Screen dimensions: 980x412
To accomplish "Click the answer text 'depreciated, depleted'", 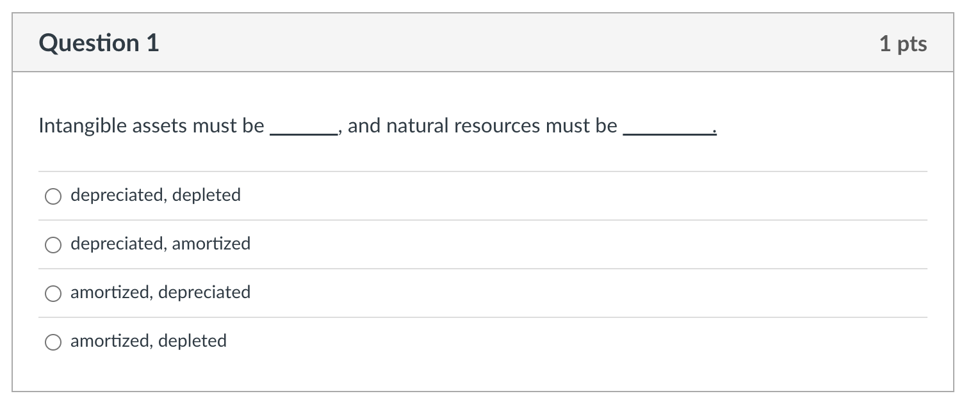I will [x=155, y=195].
